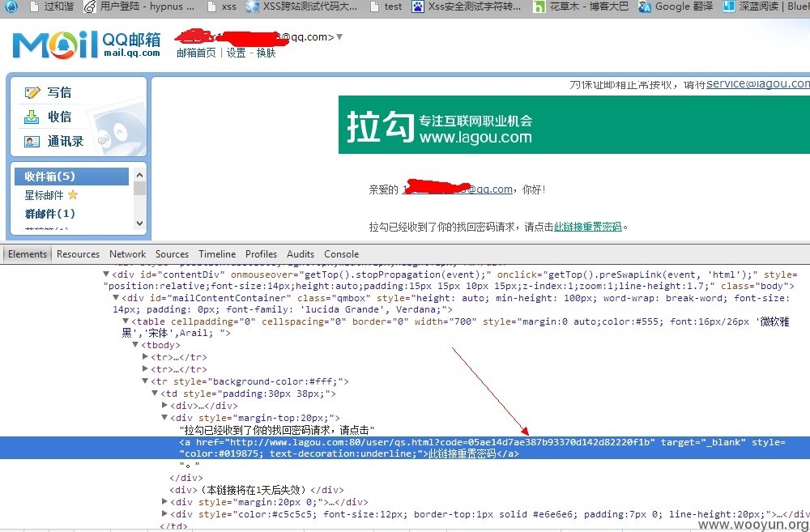Click the Google 翻译 bookmark icon
Image resolution: width=810 pixels, height=532 pixels.
click(644, 6)
